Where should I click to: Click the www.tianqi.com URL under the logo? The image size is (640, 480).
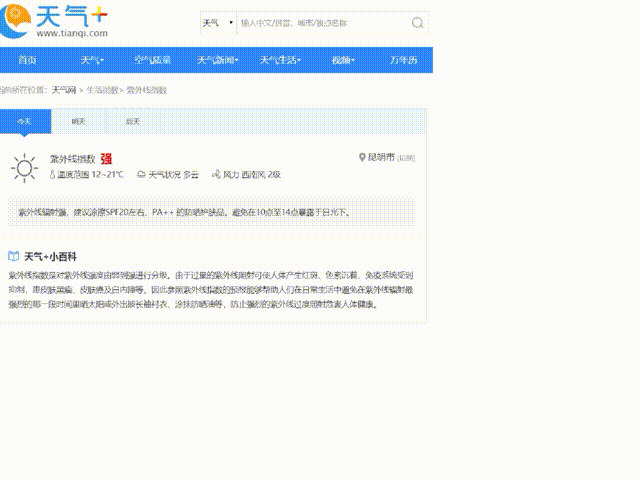click(x=72, y=33)
